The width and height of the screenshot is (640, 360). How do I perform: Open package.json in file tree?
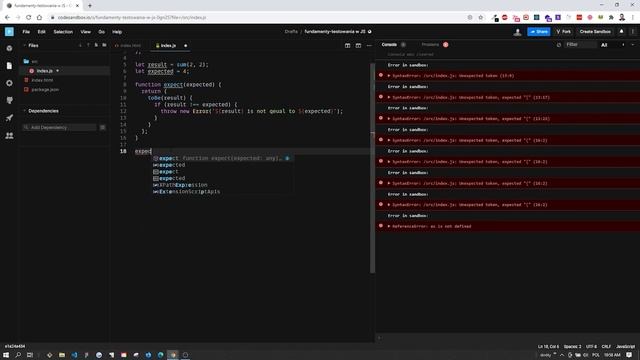tap(45, 89)
